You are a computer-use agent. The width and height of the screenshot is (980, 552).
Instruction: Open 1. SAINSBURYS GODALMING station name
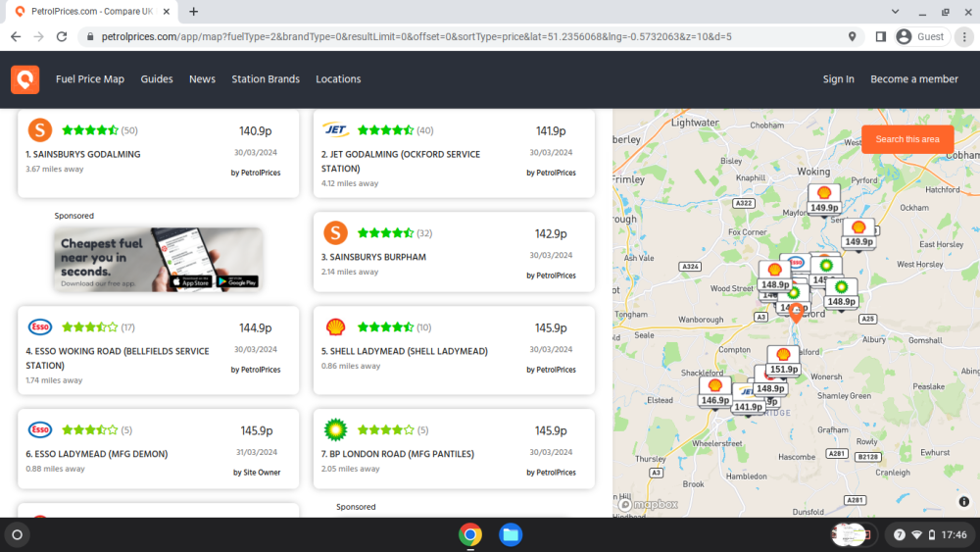(x=83, y=154)
